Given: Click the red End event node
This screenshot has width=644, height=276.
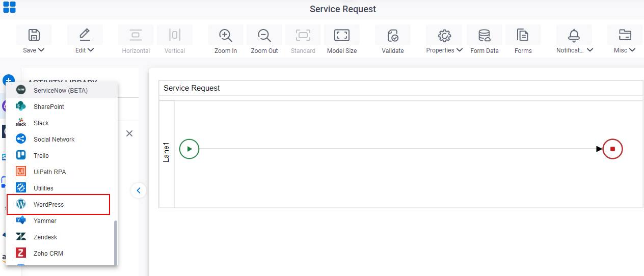Looking at the screenshot, I should point(612,149).
